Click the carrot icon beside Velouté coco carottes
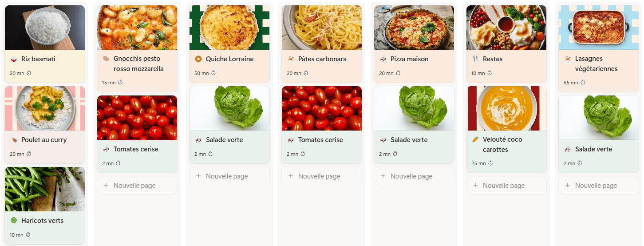644x246 pixels. (475, 139)
